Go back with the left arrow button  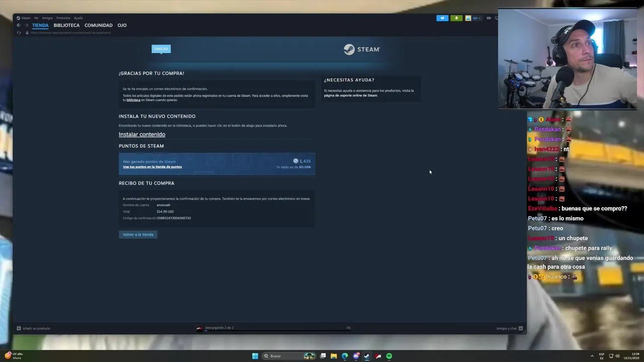click(x=19, y=25)
